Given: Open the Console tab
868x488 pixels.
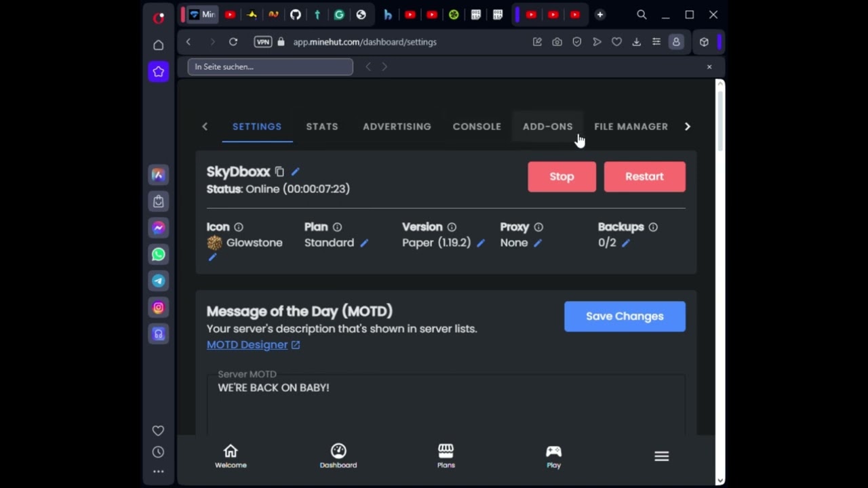Looking at the screenshot, I should [477, 127].
